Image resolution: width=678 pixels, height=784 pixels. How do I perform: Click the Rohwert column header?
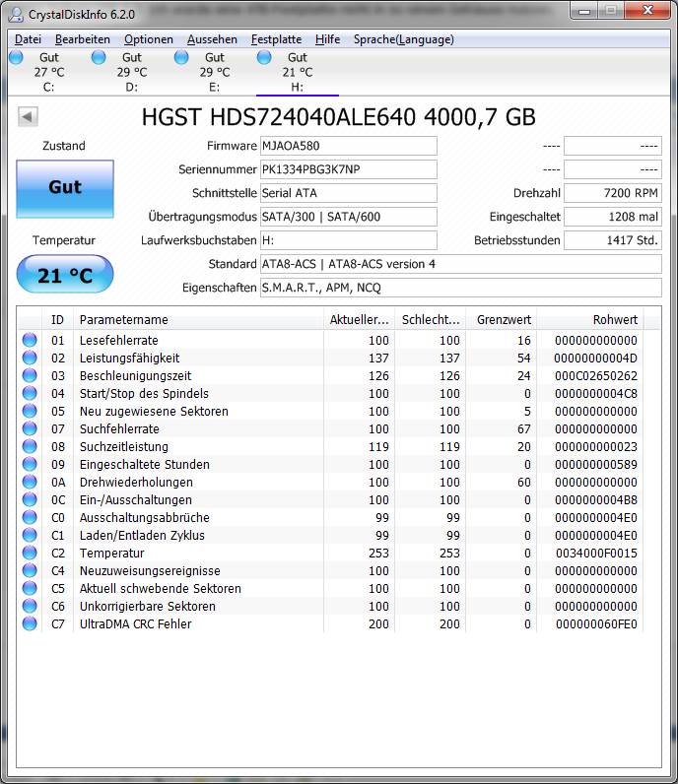pos(590,319)
